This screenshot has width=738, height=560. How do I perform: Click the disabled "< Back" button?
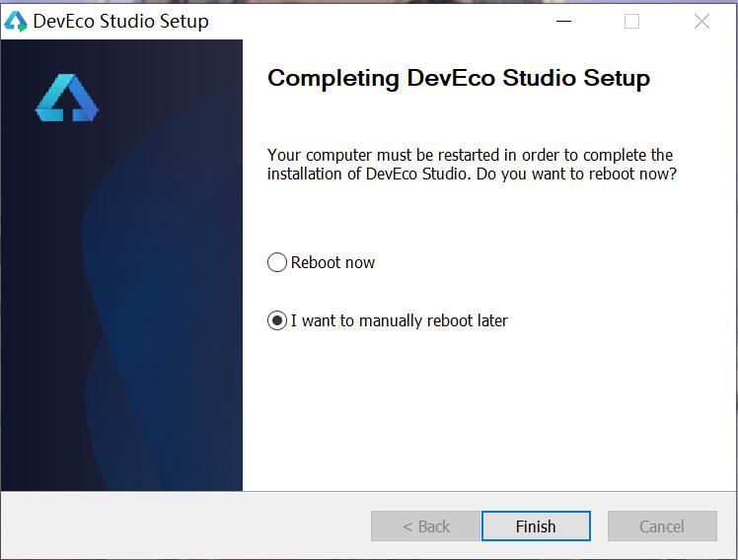click(x=425, y=526)
